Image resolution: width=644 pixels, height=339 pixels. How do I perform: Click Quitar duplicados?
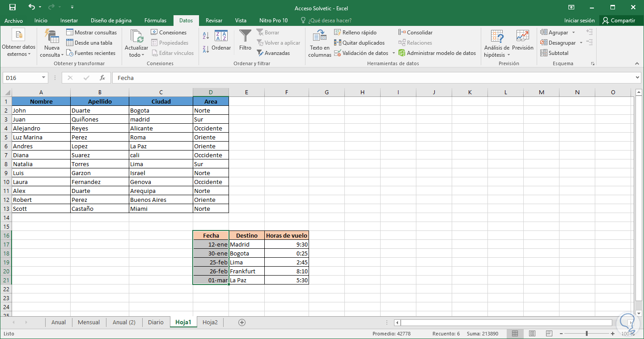click(360, 43)
